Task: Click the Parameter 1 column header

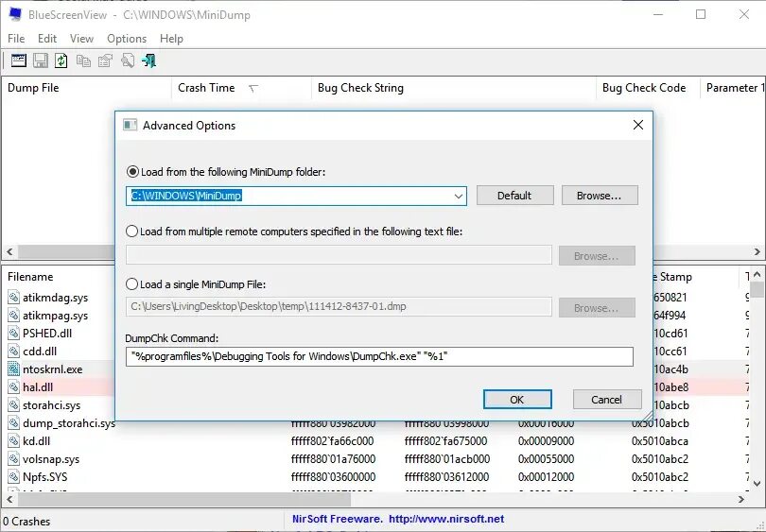Action: [733, 88]
